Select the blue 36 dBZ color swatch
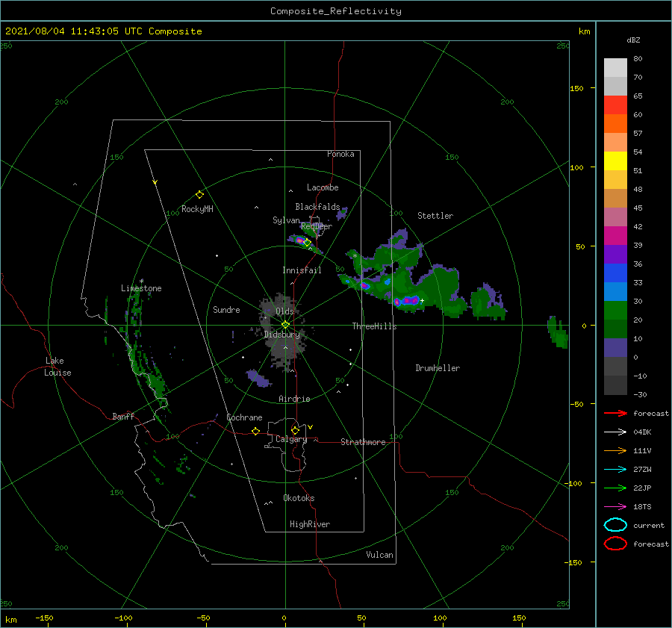672x628 pixels. 615,273
